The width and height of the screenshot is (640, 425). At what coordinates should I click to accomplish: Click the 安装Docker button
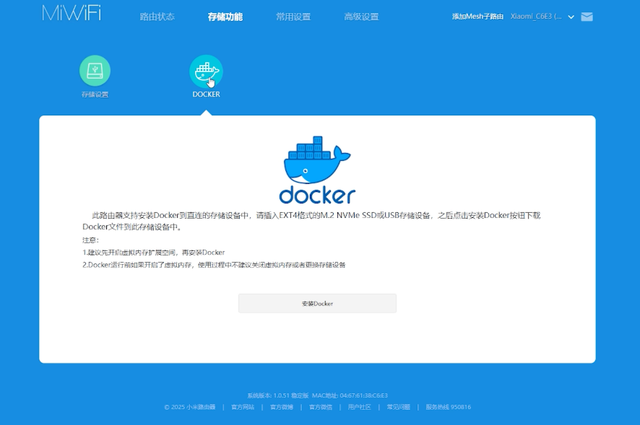pyautogui.click(x=317, y=303)
